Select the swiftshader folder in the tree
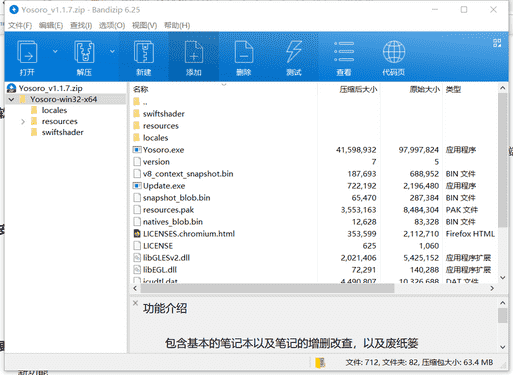Screen dimensions: 513x375 point(62,132)
